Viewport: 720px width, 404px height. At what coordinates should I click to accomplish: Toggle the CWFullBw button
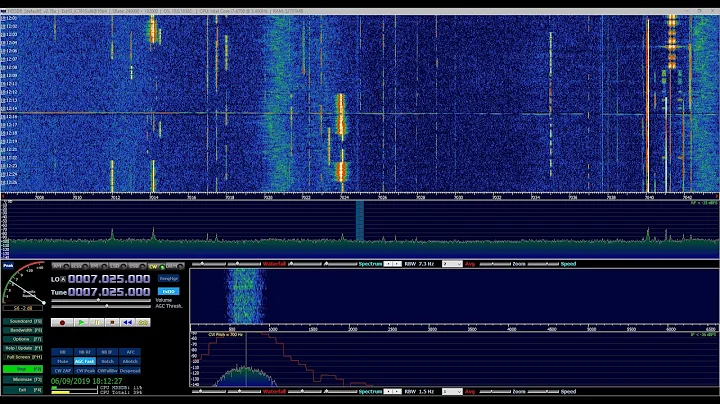[107, 370]
